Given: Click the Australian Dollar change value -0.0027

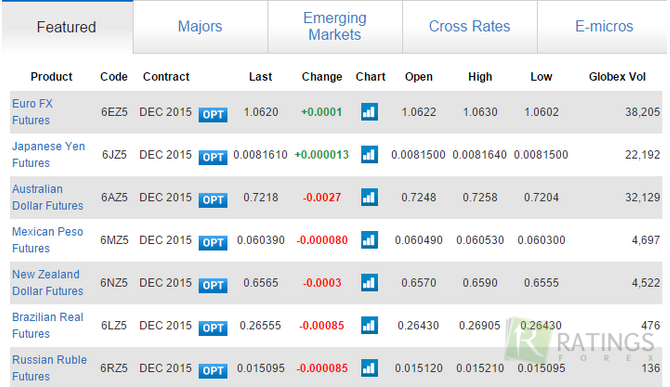Looking at the screenshot, I should tap(322, 197).
